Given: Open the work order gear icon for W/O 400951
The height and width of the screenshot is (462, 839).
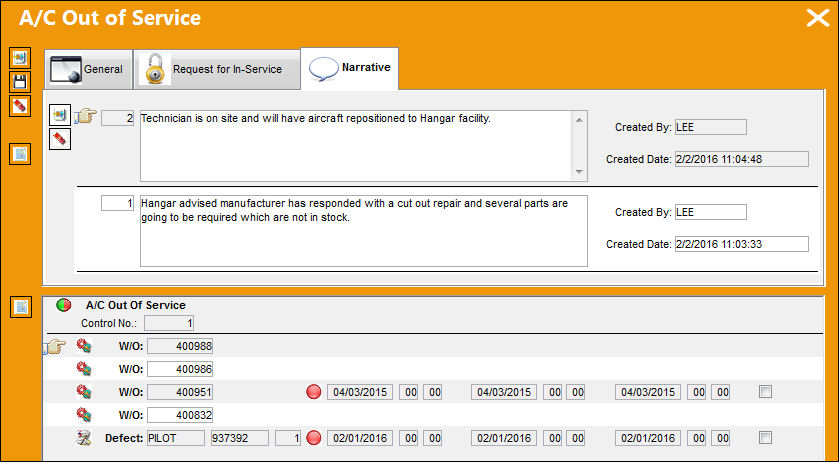Looking at the screenshot, I should 83,391.
